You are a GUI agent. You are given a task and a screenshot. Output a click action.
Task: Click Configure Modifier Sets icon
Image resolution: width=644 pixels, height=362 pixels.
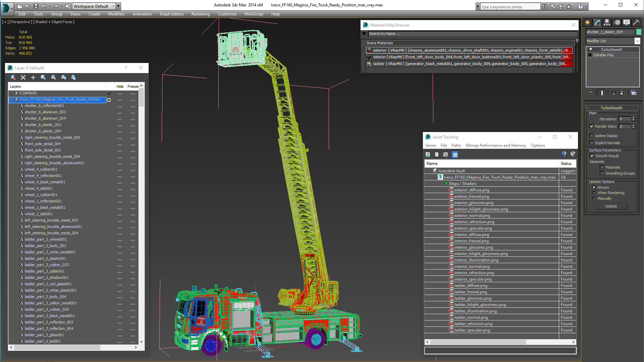tap(634, 93)
